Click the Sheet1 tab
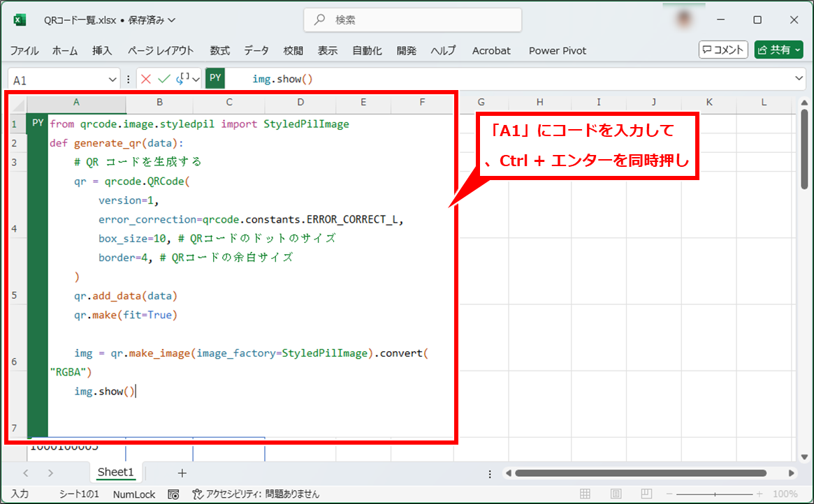Image resolution: width=814 pixels, height=504 pixels. click(x=115, y=472)
